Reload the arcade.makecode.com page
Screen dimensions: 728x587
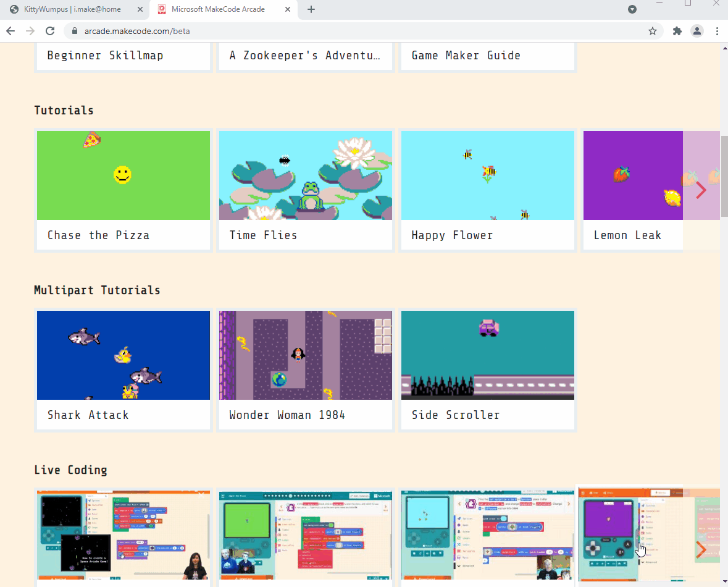coord(50,31)
